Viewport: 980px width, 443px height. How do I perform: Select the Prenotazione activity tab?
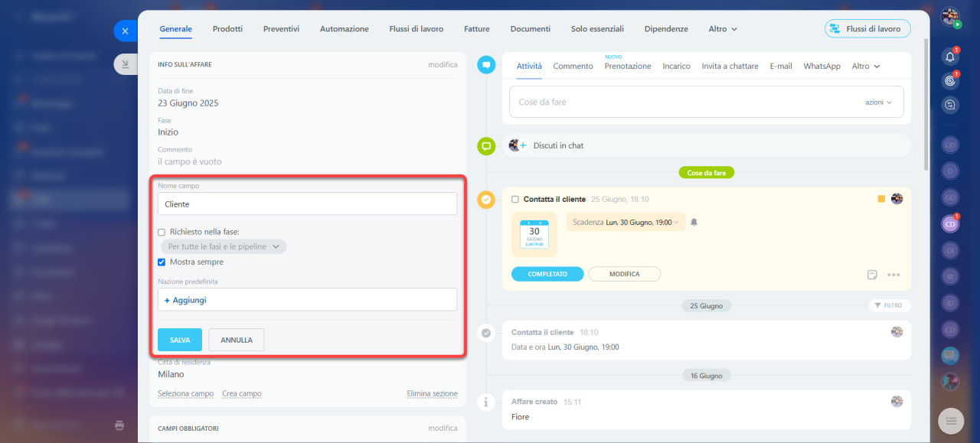pos(628,67)
